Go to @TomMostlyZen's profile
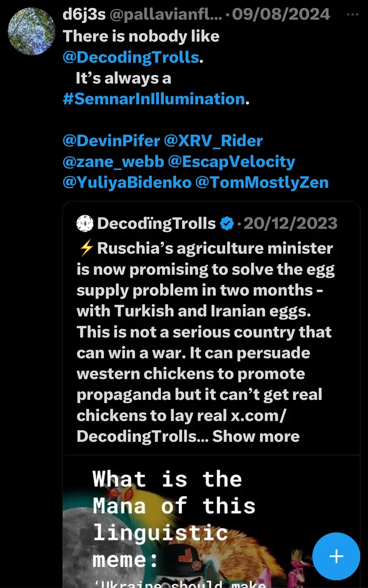 tap(262, 183)
